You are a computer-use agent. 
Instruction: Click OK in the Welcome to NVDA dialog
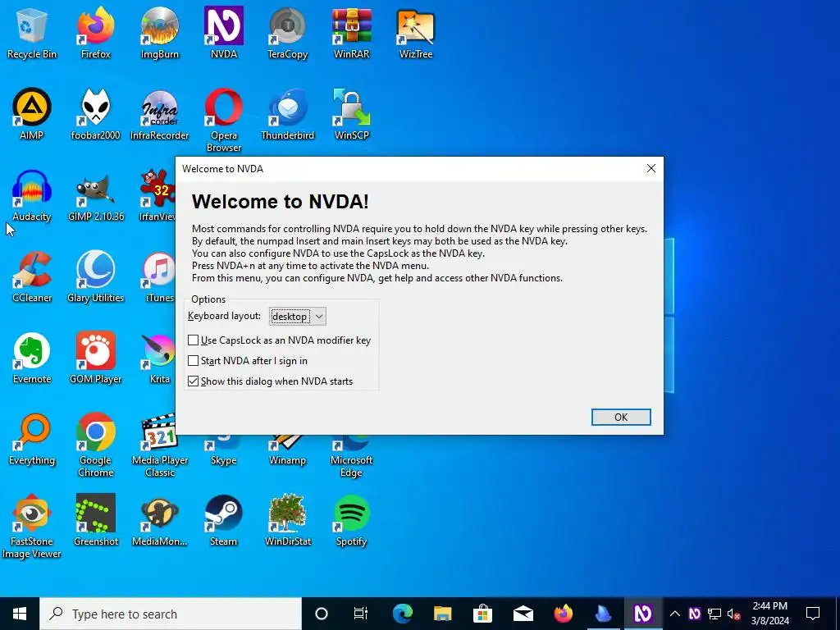621,418
